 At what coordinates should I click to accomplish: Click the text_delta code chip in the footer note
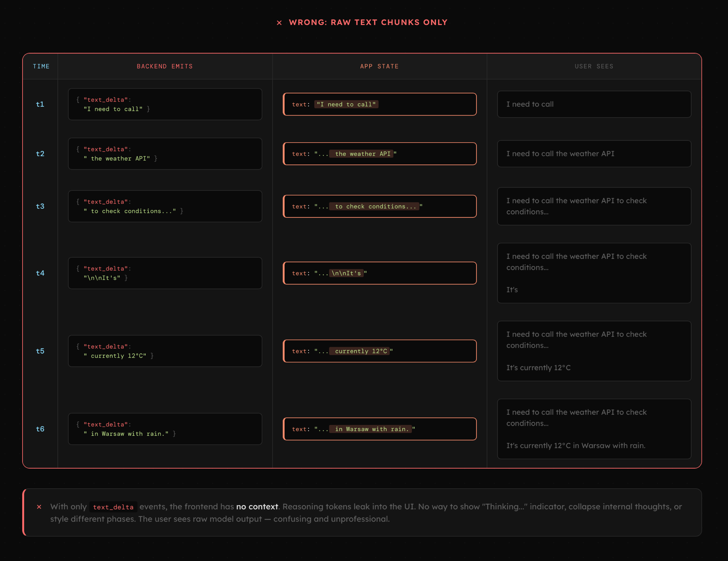click(x=113, y=507)
